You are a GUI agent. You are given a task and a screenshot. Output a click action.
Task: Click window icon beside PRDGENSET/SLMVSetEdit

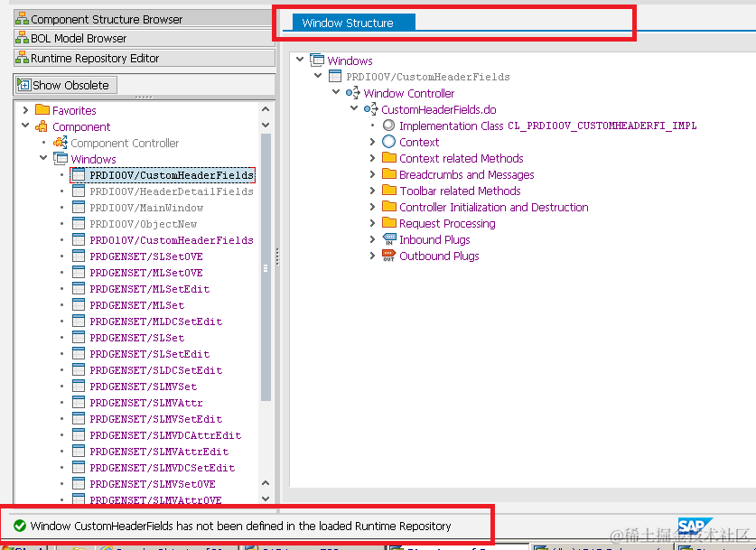coord(78,419)
